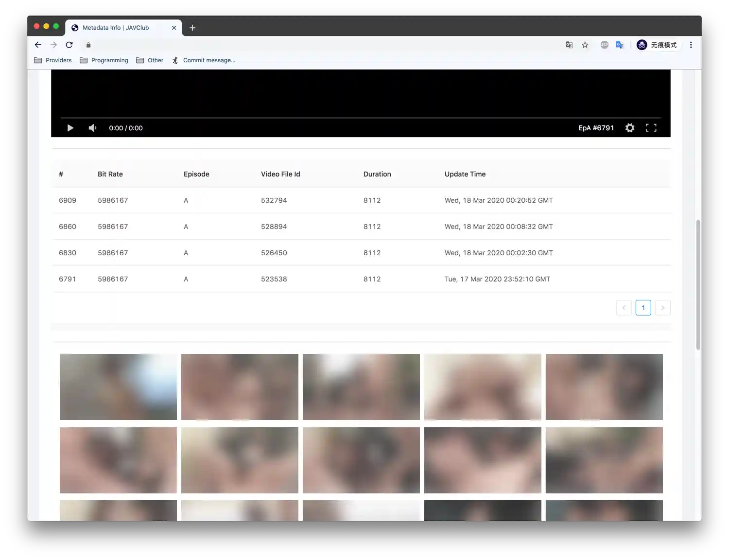Image resolution: width=729 pixels, height=560 pixels.
Task: Open the Google Translate extension icon
Action: pos(620,45)
